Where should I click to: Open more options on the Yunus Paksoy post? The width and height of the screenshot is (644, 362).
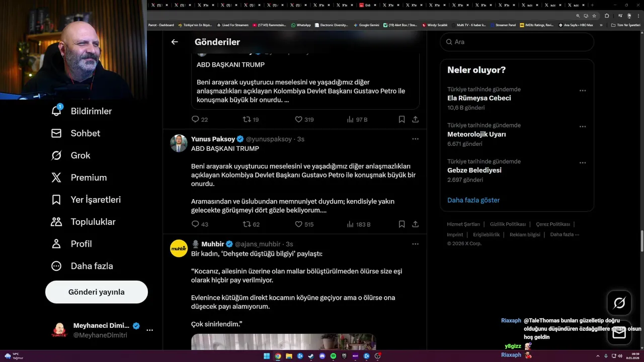coord(415,139)
